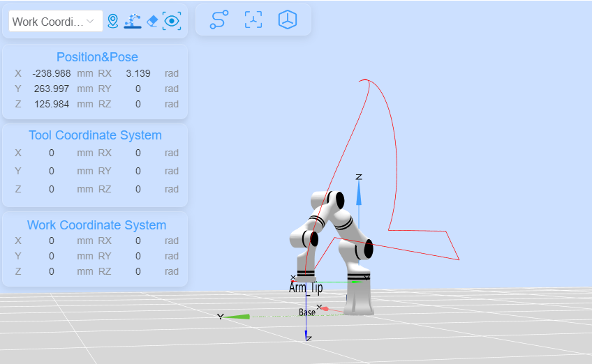Select the Z value 125.984
592x364 pixels.
pyautogui.click(x=52, y=104)
